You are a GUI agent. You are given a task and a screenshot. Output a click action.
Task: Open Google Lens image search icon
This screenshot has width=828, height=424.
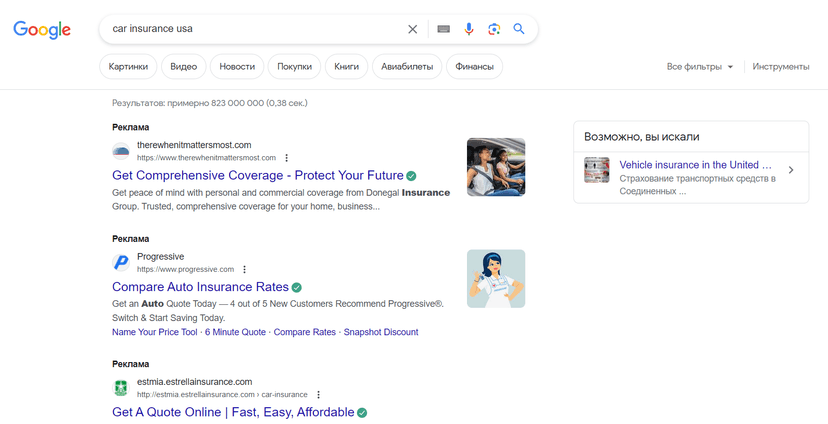[494, 29]
